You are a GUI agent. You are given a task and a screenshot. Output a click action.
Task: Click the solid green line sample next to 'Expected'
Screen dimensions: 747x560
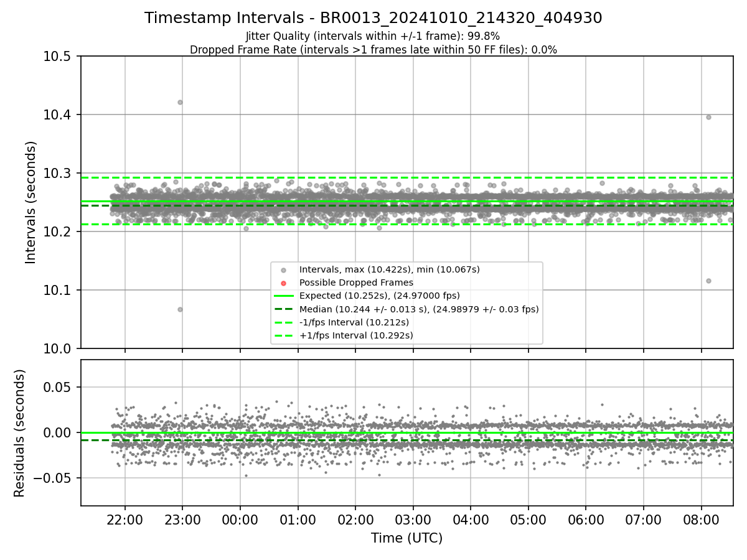coord(283,296)
